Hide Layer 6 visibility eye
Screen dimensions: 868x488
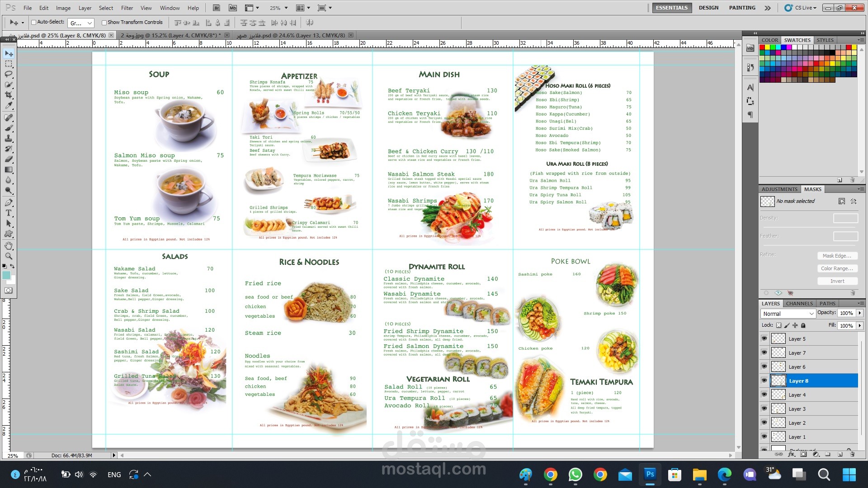[764, 366]
